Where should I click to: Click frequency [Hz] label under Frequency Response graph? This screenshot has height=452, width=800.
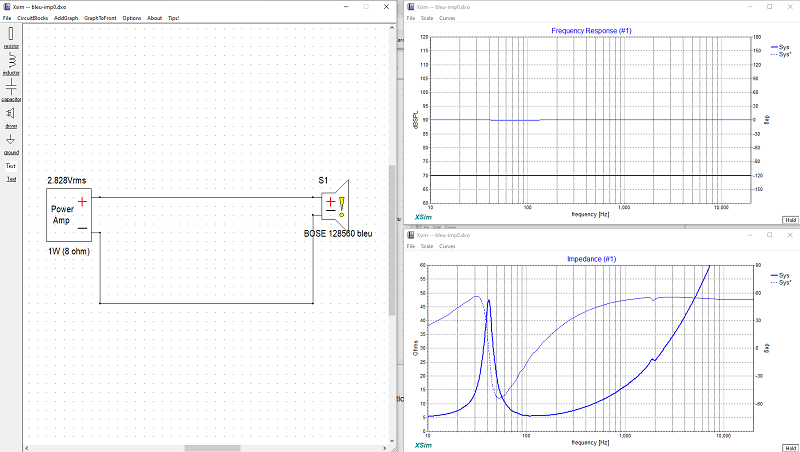coord(590,214)
